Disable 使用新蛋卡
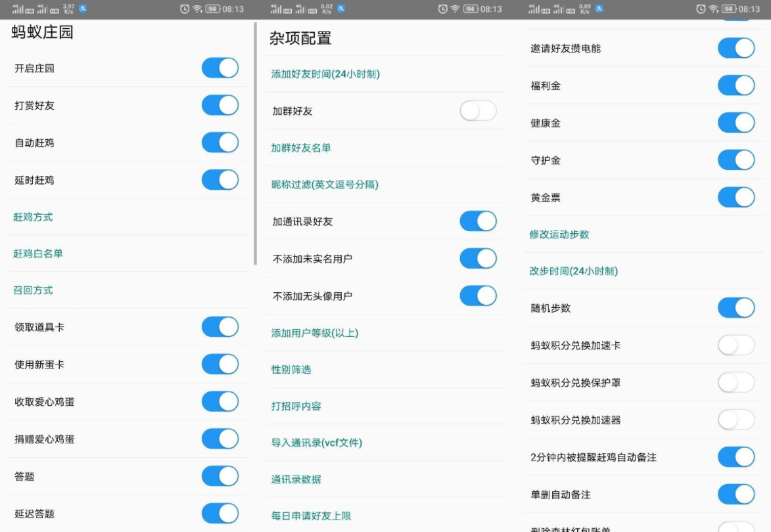Image resolution: width=771 pixels, height=532 pixels. click(220, 365)
